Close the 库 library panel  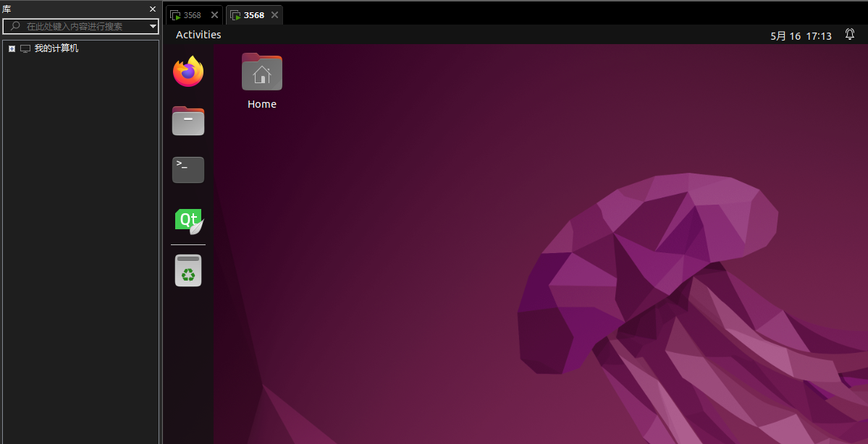[153, 9]
